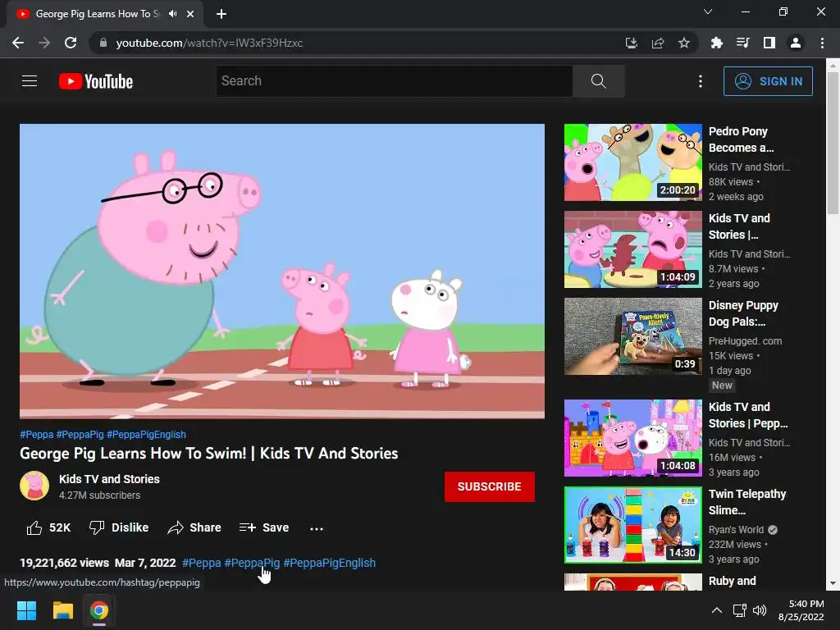
Task: Mute the tab via speaker icon
Action: [172, 14]
